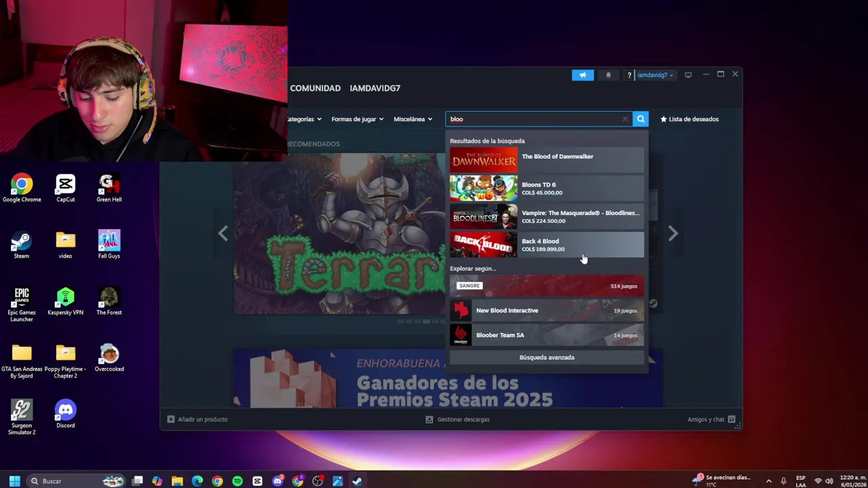Image resolution: width=868 pixels, height=488 pixels.
Task: Open the Terraria featured banner
Action: pyautogui.click(x=339, y=234)
